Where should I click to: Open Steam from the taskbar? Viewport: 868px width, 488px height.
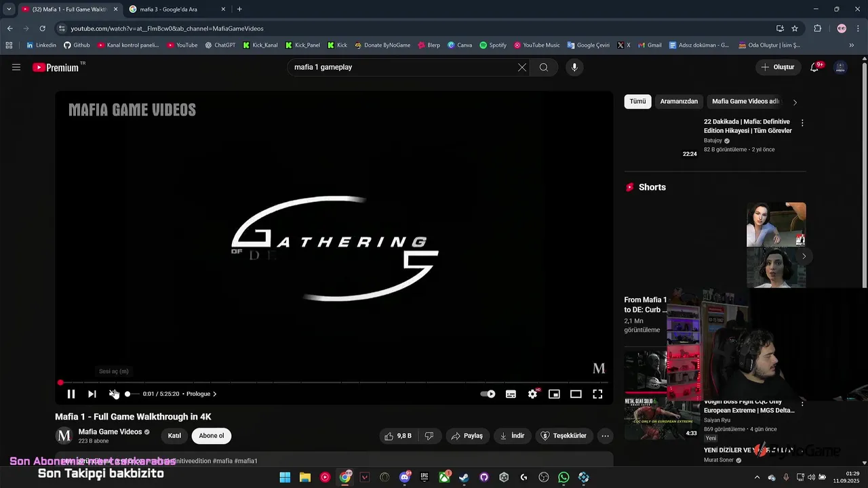click(x=464, y=478)
